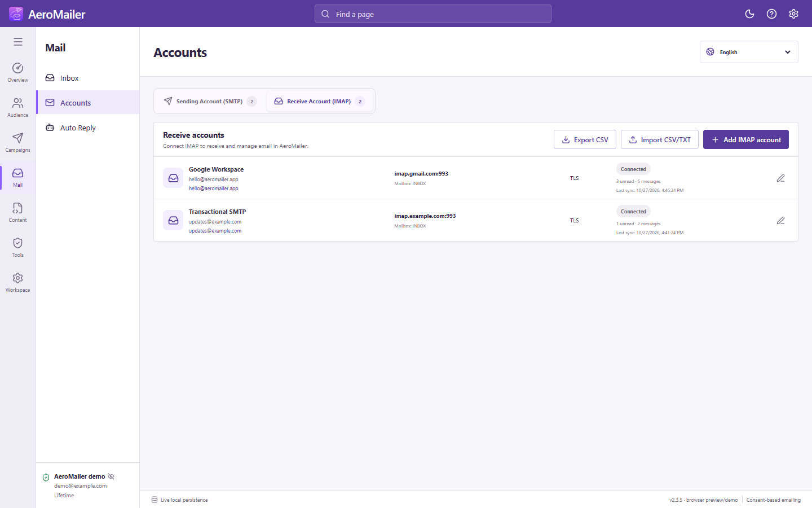Click Add IMAP account button
Screen dimensions: 812x508
click(x=746, y=139)
